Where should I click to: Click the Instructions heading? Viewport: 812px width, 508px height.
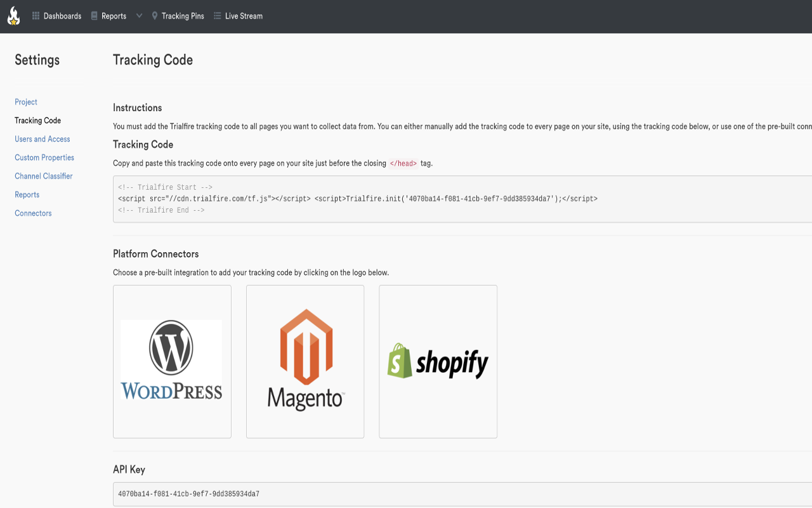[138, 108]
